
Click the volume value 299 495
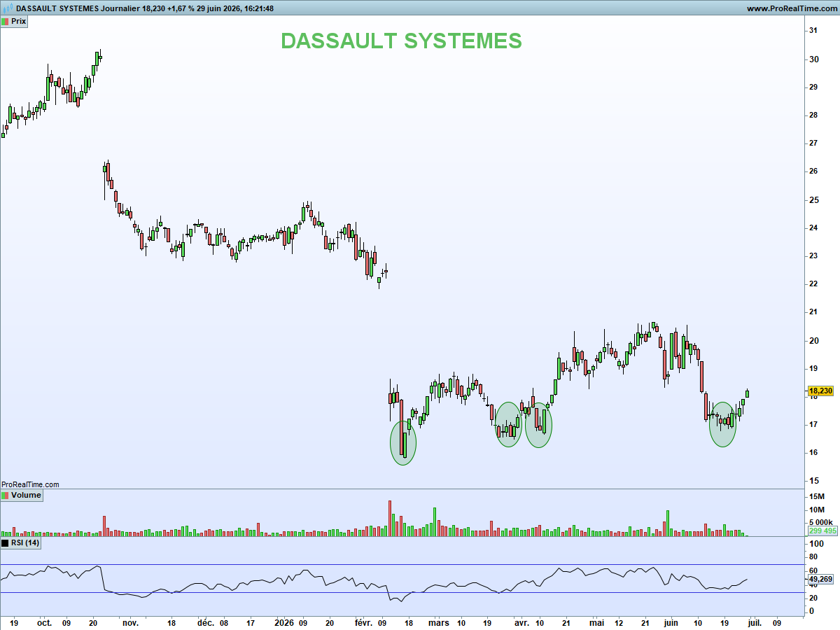coord(822,531)
